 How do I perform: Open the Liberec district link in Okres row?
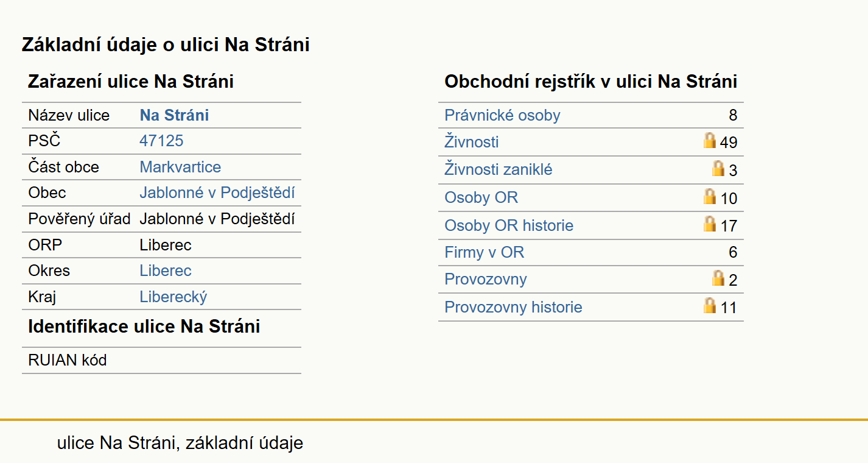pos(166,270)
